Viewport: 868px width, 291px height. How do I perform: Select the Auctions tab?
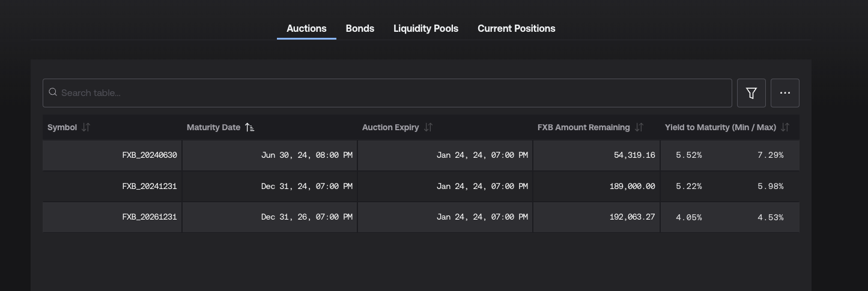point(306,29)
